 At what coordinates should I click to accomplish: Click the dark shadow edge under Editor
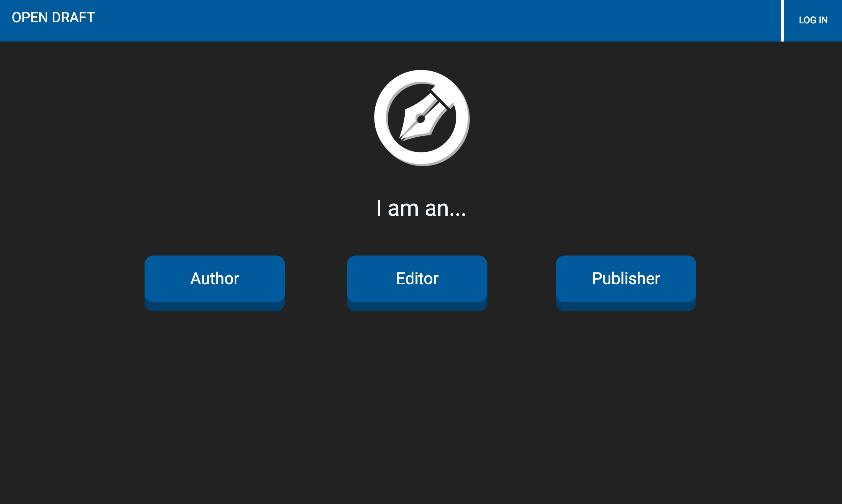click(x=417, y=307)
